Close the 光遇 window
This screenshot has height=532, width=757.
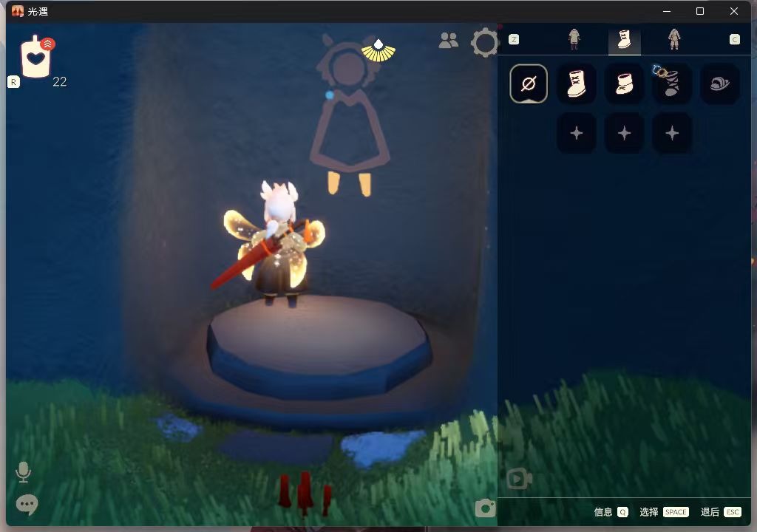click(734, 11)
